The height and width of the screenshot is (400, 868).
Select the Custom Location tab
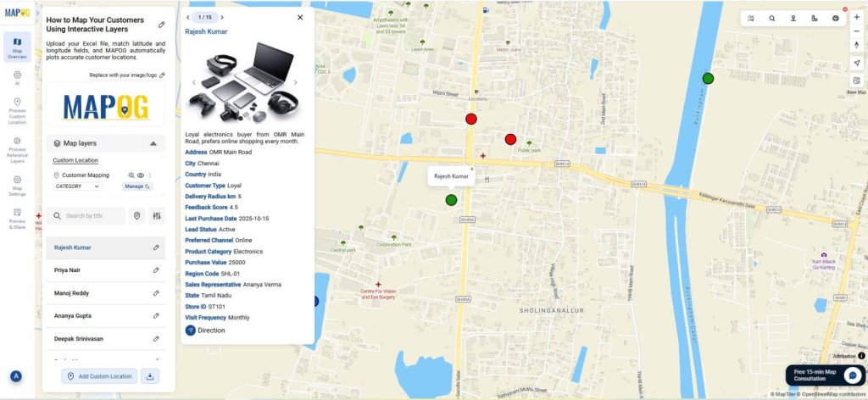(75, 160)
